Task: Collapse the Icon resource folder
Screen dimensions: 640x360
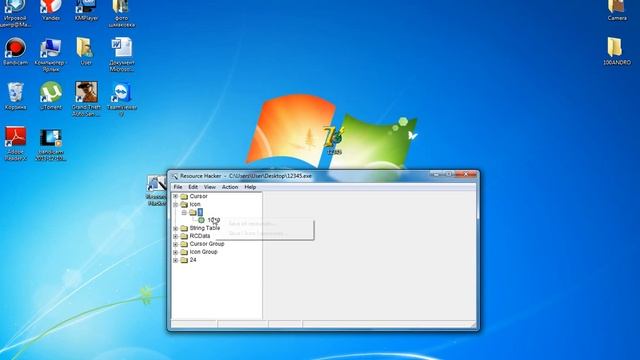Action: point(176,204)
